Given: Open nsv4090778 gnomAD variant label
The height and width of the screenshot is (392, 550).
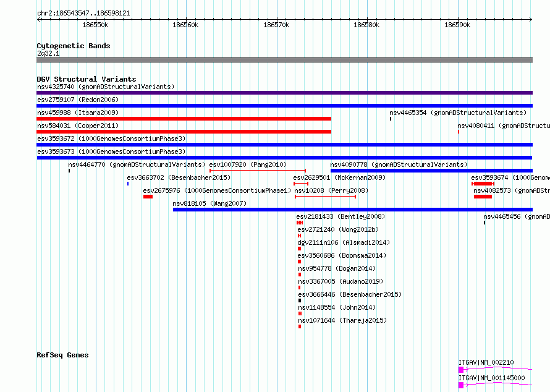Looking at the screenshot, I should pyautogui.click(x=399, y=164).
